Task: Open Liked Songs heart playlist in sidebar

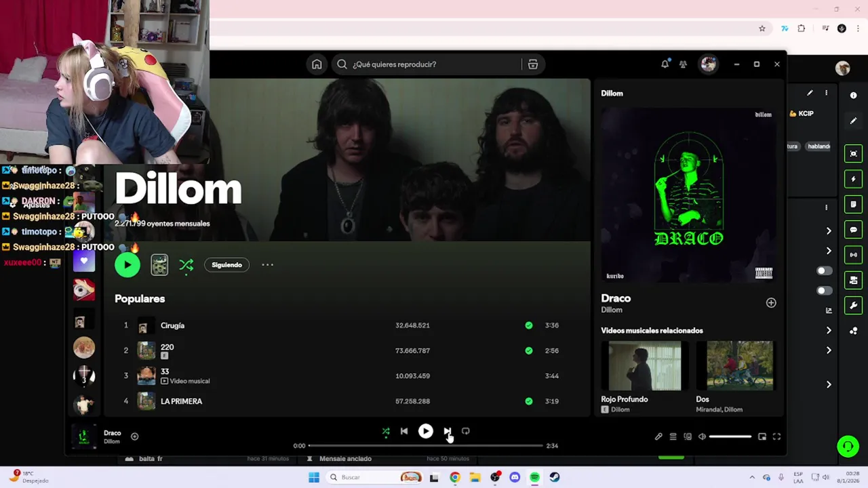Action: pos(84,261)
